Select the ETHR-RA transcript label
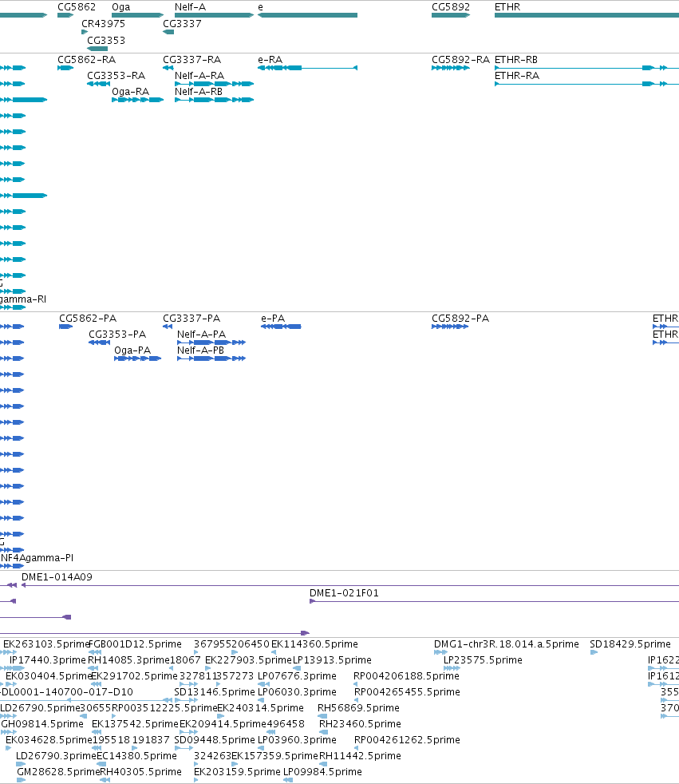 pos(517,76)
